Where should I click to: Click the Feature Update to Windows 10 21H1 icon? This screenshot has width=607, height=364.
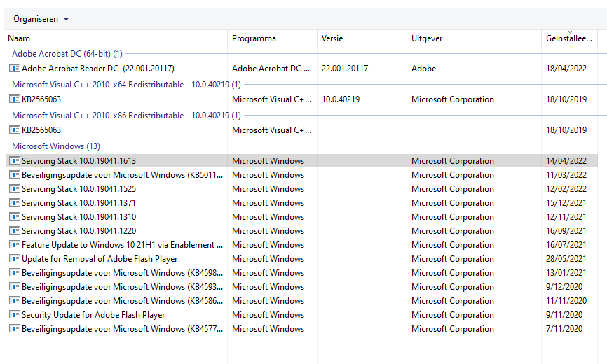[15, 245]
